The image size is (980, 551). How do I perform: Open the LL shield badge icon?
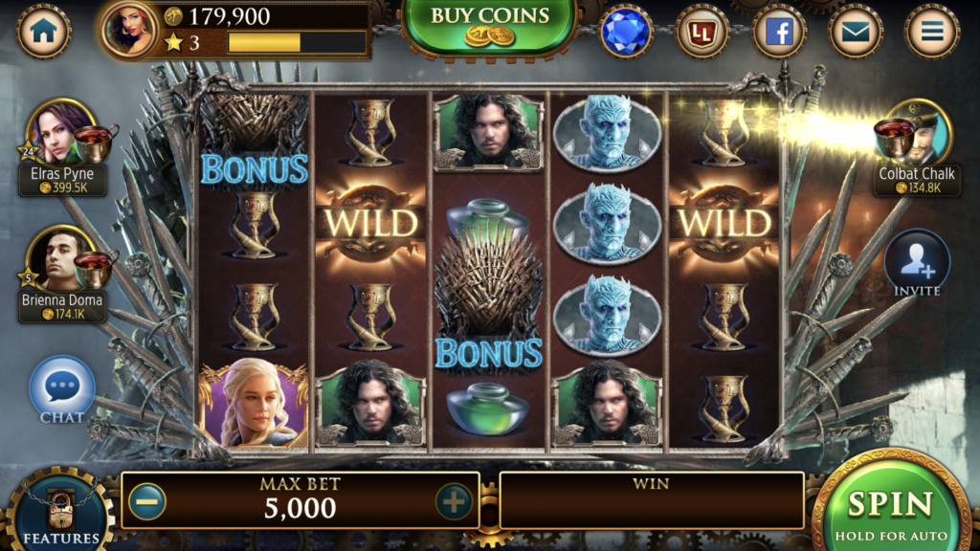pyautogui.click(x=702, y=32)
